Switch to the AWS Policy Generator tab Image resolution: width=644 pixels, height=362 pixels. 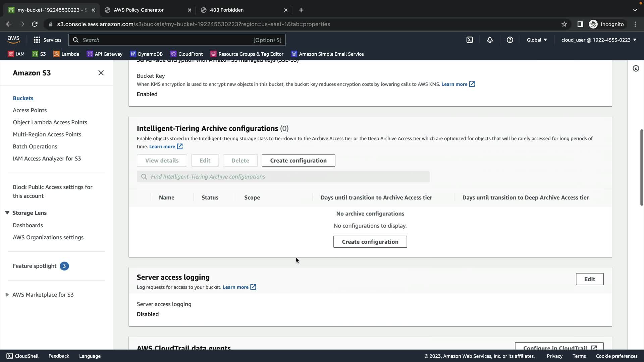(x=139, y=10)
